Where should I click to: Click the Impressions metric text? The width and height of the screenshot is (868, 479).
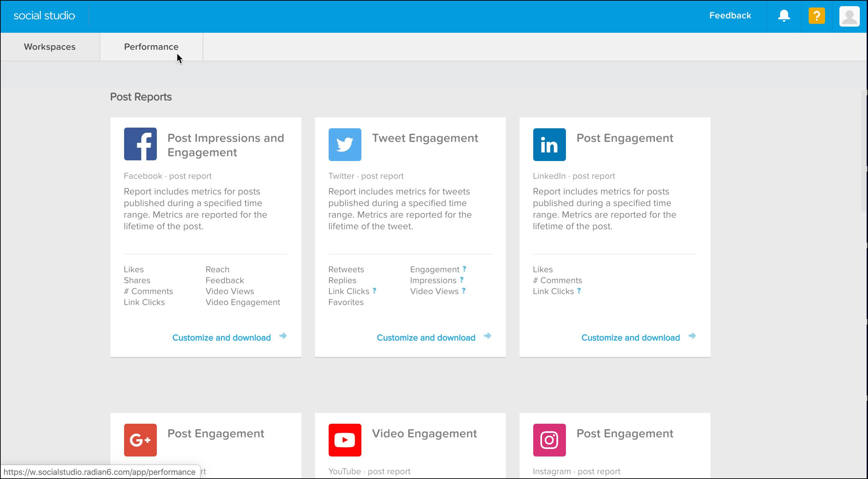pos(433,280)
